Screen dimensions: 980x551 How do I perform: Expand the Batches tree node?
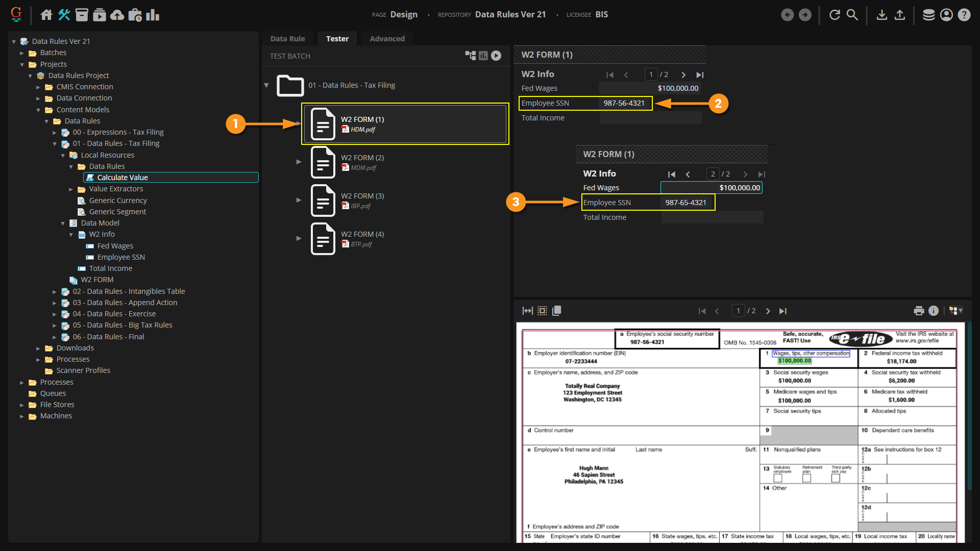point(22,53)
